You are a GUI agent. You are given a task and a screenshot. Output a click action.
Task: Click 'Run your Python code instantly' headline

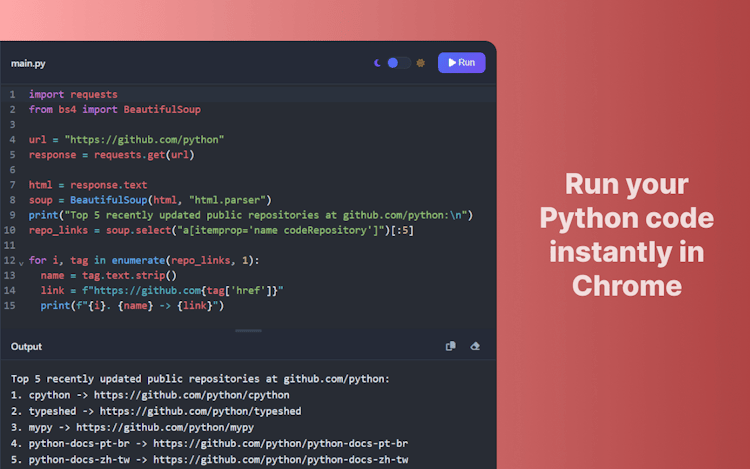[627, 235]
